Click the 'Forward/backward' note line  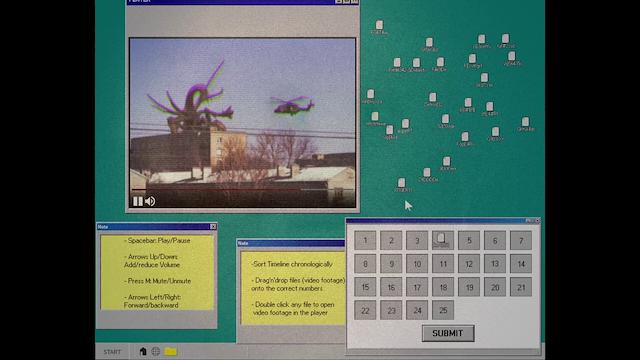pos(151,305)
